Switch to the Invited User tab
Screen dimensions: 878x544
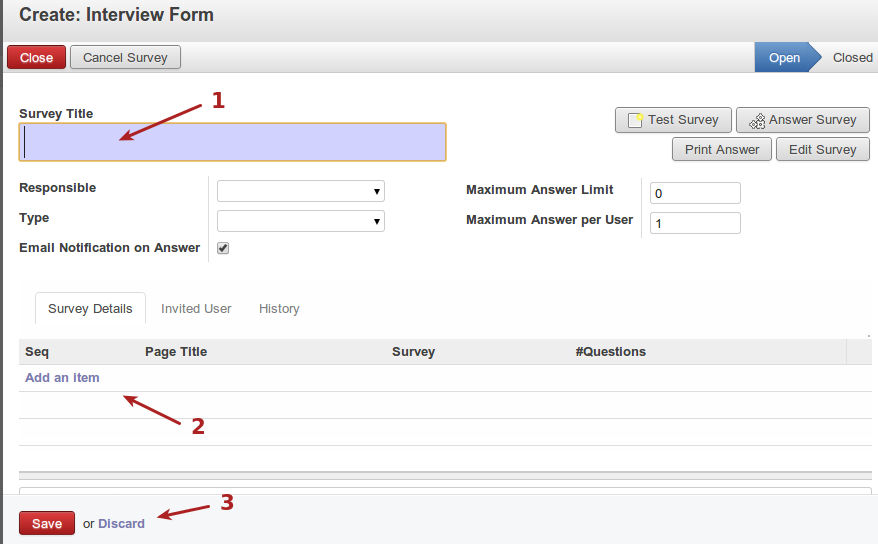coord(196,309)
